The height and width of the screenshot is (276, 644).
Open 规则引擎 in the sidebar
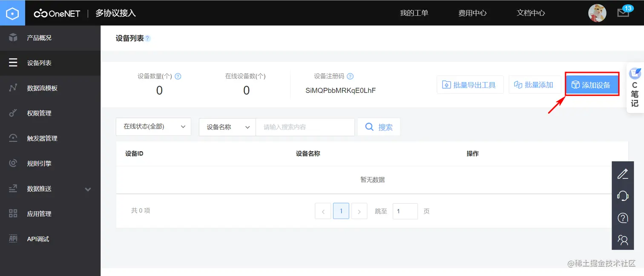tap(39, 163)
